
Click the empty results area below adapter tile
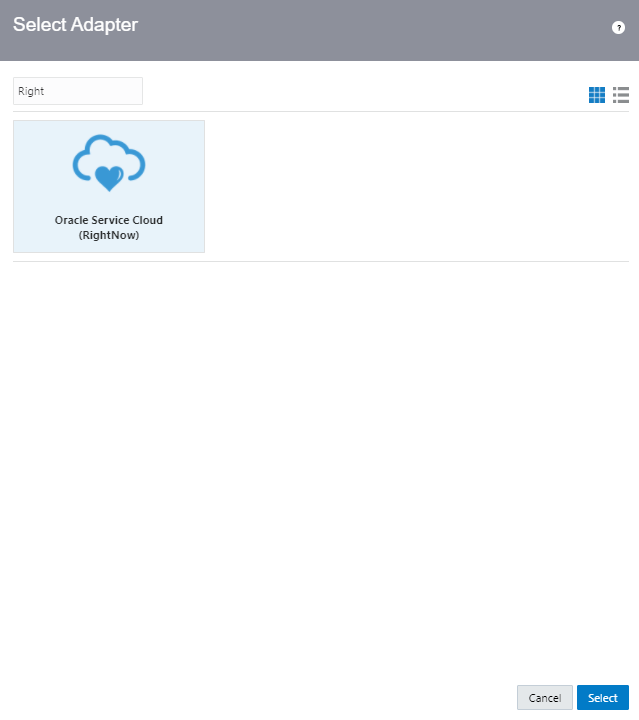pyautogui.click(x=320, y=450)
